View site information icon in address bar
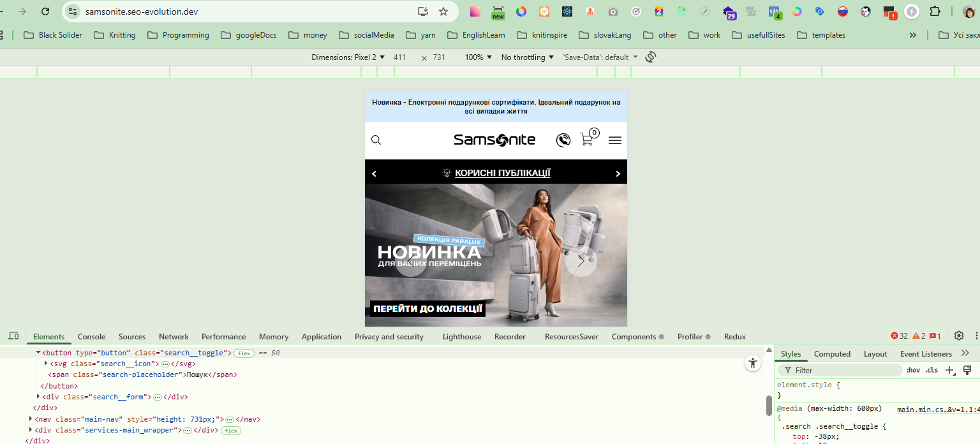The image size is (980, 444). pyautogui.click(x=73, y=11)
